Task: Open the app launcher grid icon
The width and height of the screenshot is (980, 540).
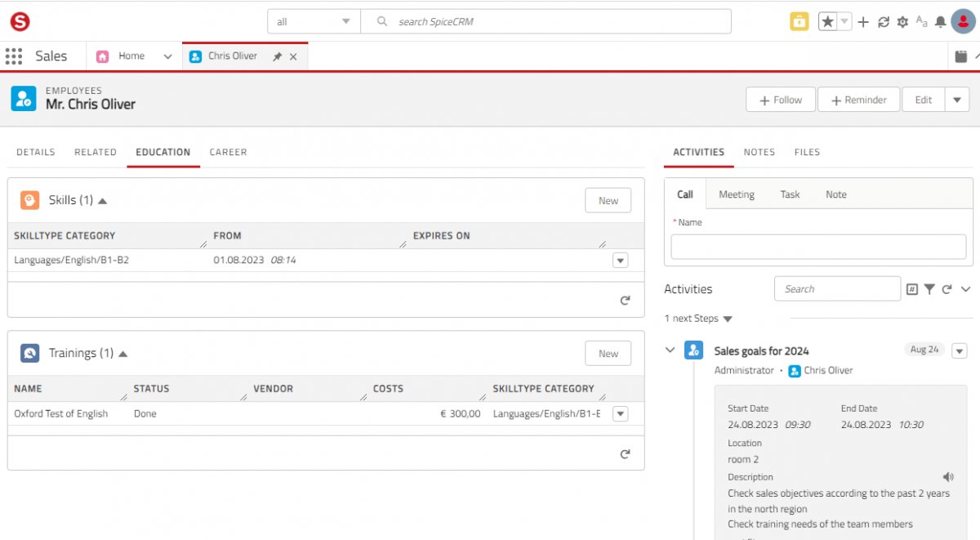Action: 13,56
